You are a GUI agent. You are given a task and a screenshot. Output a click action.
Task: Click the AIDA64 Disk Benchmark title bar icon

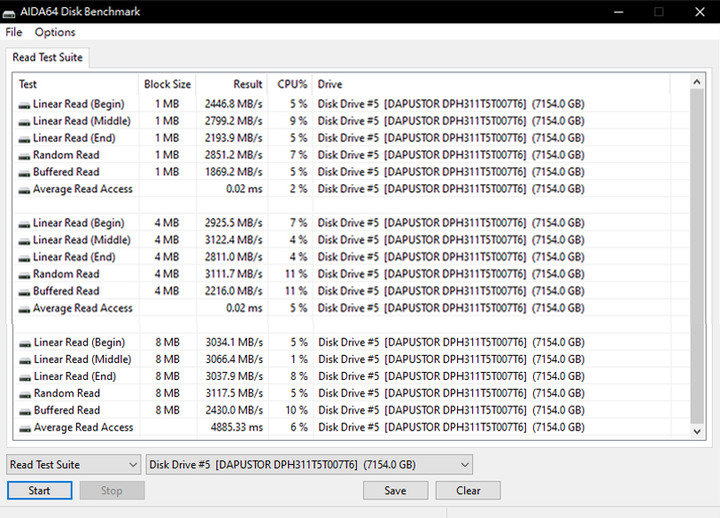pos(8,14)
